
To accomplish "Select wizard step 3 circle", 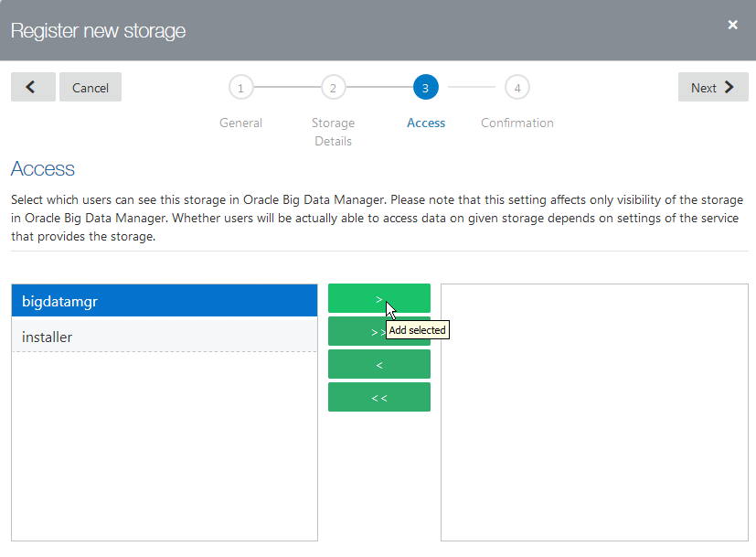I will tap(426, 87).
